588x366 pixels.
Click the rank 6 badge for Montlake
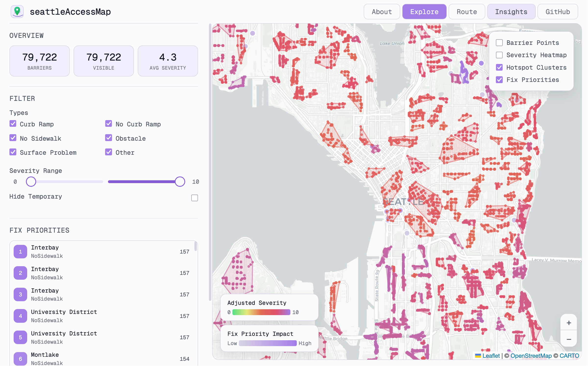click(x=20, y=359)
